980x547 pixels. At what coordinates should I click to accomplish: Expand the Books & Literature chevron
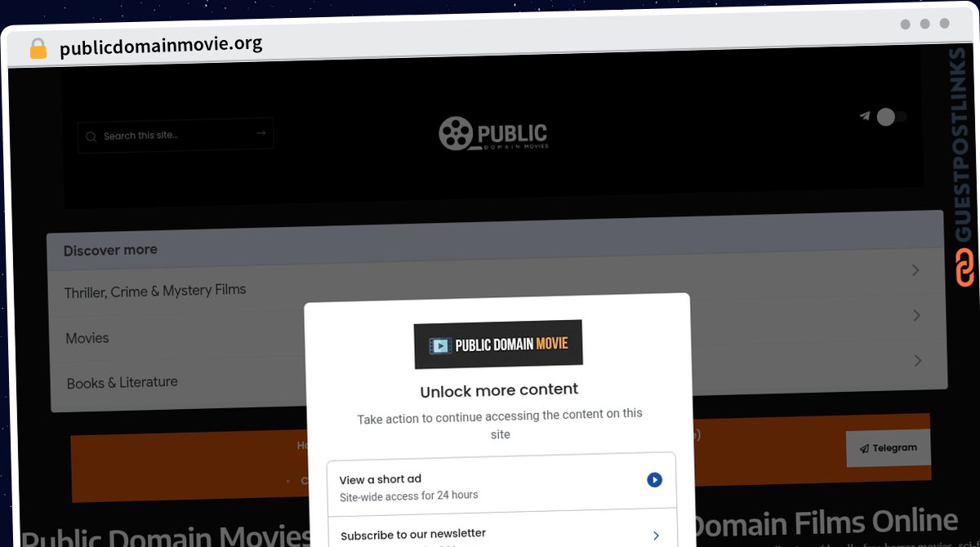click(917, 360)
